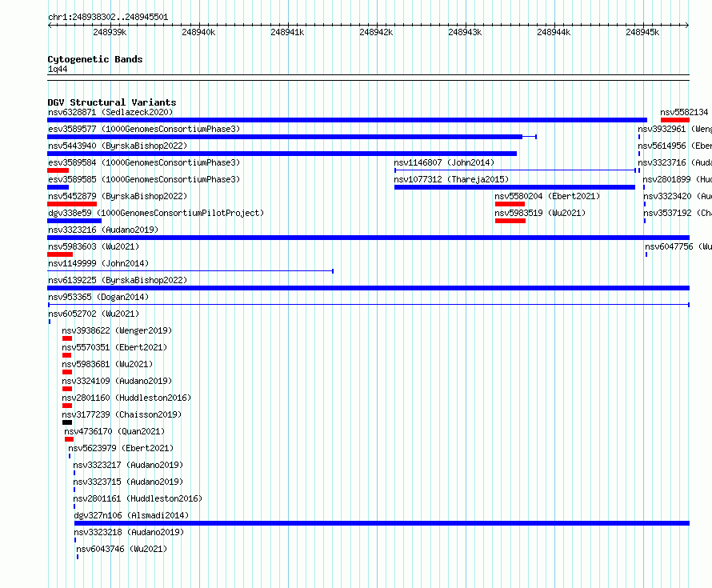This screenshot has height=588, width=712.
Task: Click dgv327n106 (Alsmadi2014) label
Action: [x=131, y=515]
